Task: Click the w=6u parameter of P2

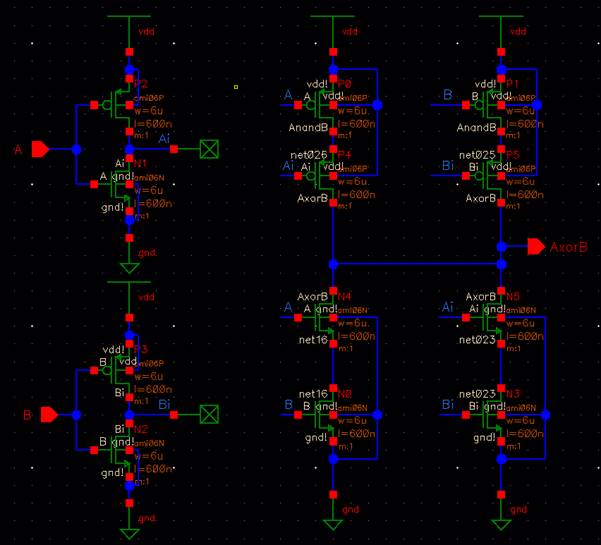Action: coord(149,111)
